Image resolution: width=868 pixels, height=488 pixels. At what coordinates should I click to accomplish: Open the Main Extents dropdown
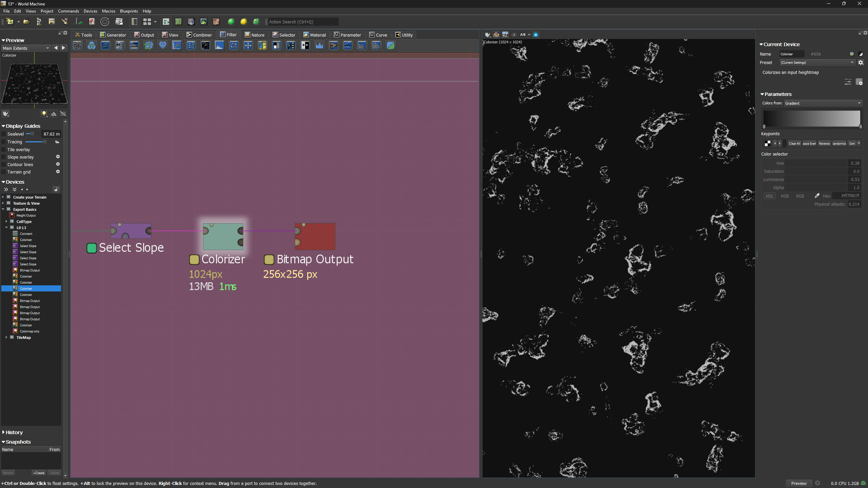click(26, 48)
